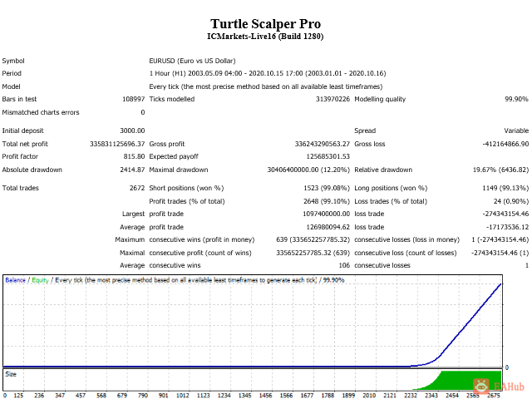Screen dimensions: 532x399
Task: Select the Relative drawdown value 19.67% (6436.82)
Action: pyautogui.click(x=500, y=170)
